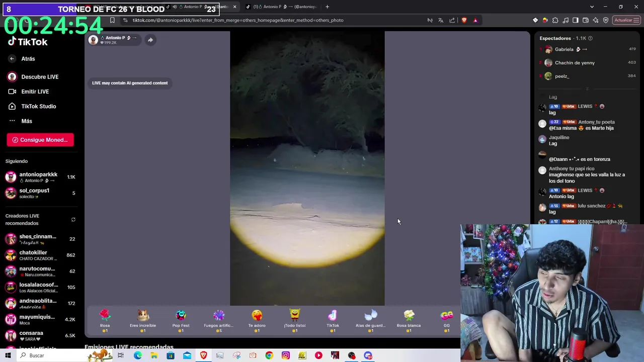
Task: Open Instagram from the taskbar
Action: click(x=285, y=355)
